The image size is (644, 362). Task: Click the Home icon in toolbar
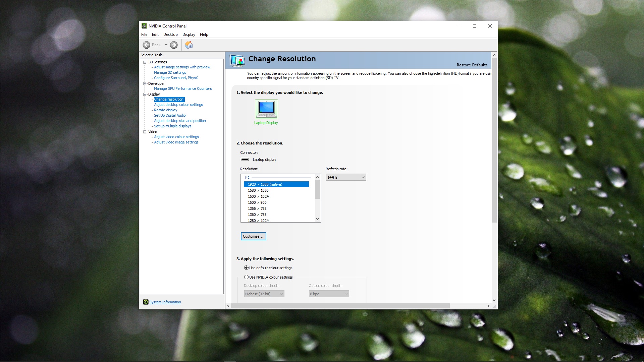tap(189, 45)
